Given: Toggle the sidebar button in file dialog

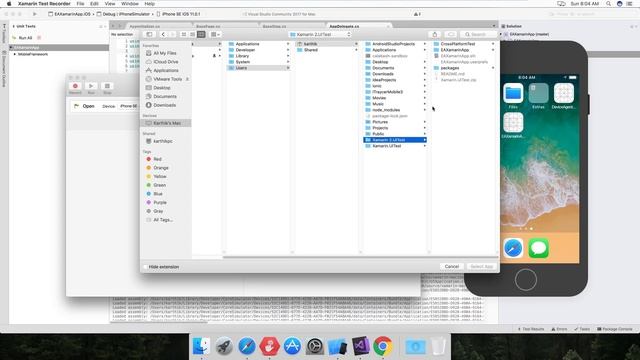Looking at the screenshot, I should coord(149,34).
